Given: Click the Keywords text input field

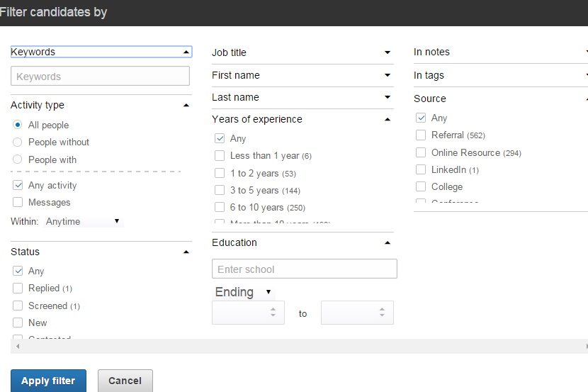Looking at the screenshot, I should tap(100, 77).
